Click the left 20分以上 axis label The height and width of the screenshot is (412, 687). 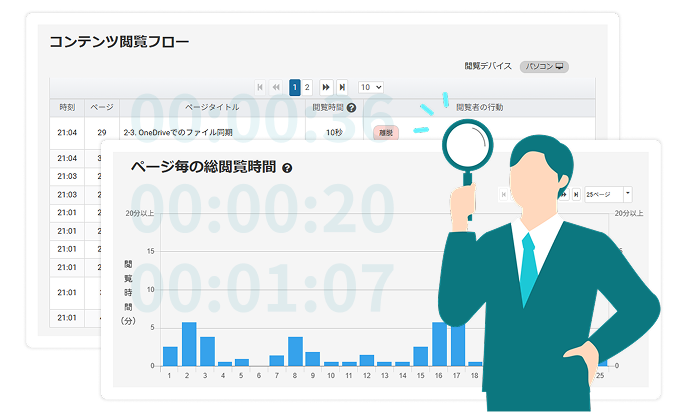[140, 213]
